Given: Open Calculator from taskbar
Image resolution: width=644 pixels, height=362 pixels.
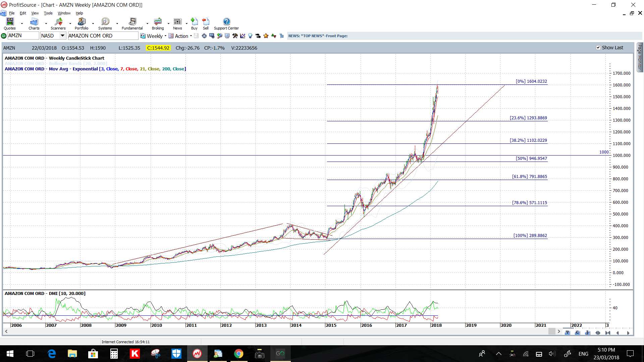Looking at the screenshot, I should pyautogui.click(x=114, y=354).
